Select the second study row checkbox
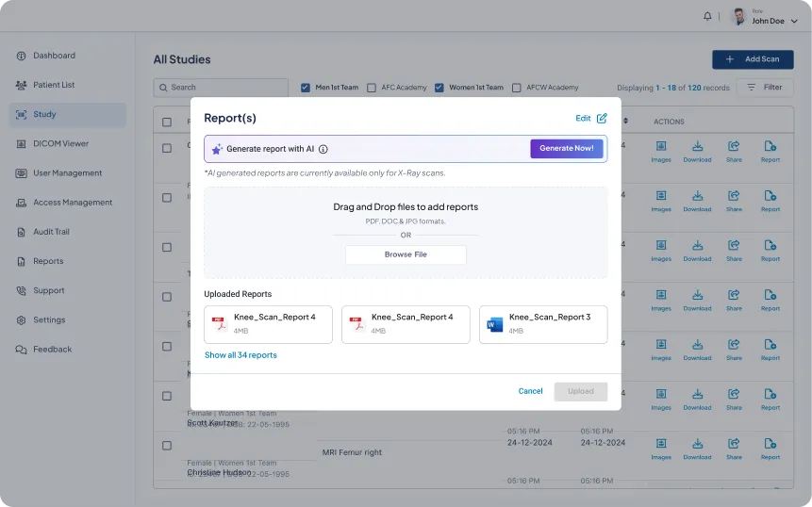812x507 pixels. click(167, 198)
